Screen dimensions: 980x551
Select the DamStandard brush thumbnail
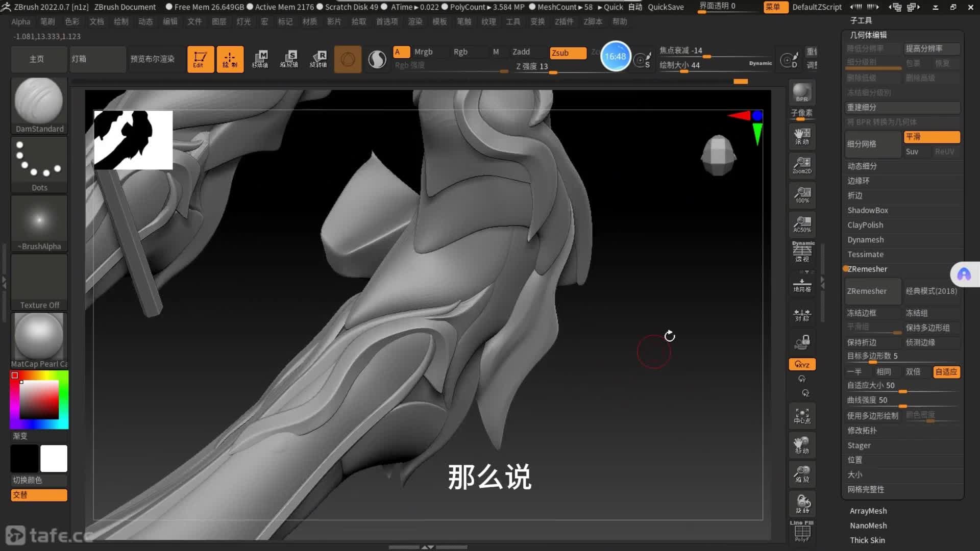pos(39,102)
